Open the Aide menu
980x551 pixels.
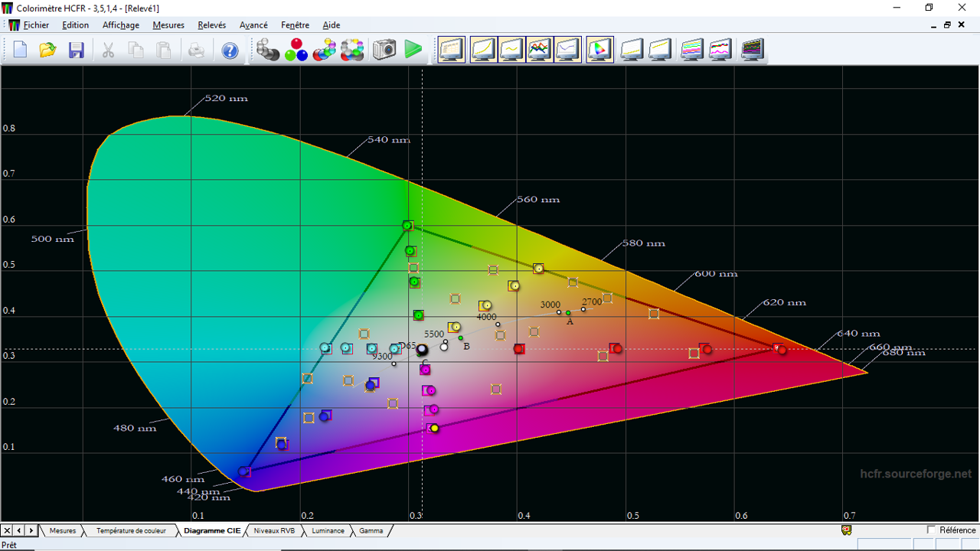332,25
